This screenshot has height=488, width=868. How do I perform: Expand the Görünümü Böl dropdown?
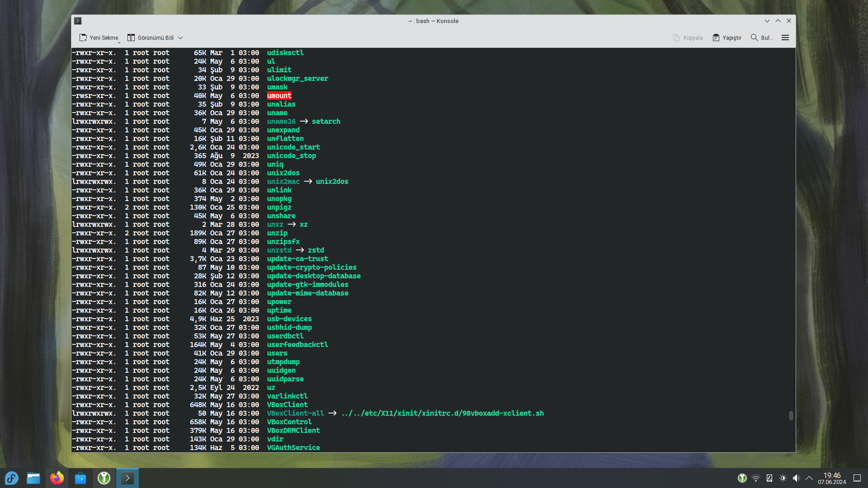[180, 38]
